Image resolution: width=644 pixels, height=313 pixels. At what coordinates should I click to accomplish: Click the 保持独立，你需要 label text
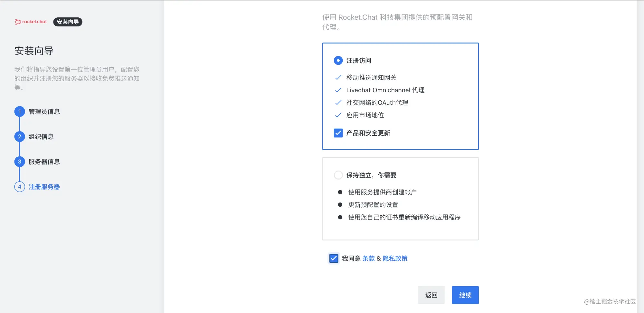(x=371, y=175)
